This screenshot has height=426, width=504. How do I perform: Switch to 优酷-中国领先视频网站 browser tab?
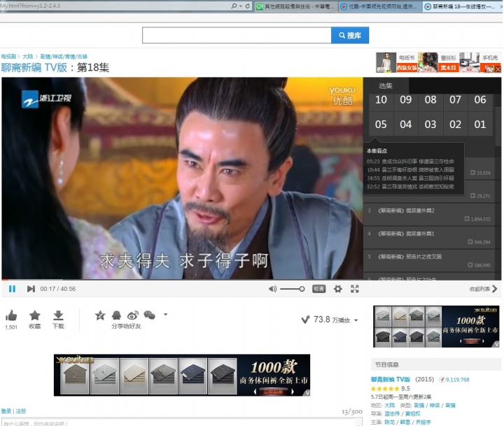[380, 6]
